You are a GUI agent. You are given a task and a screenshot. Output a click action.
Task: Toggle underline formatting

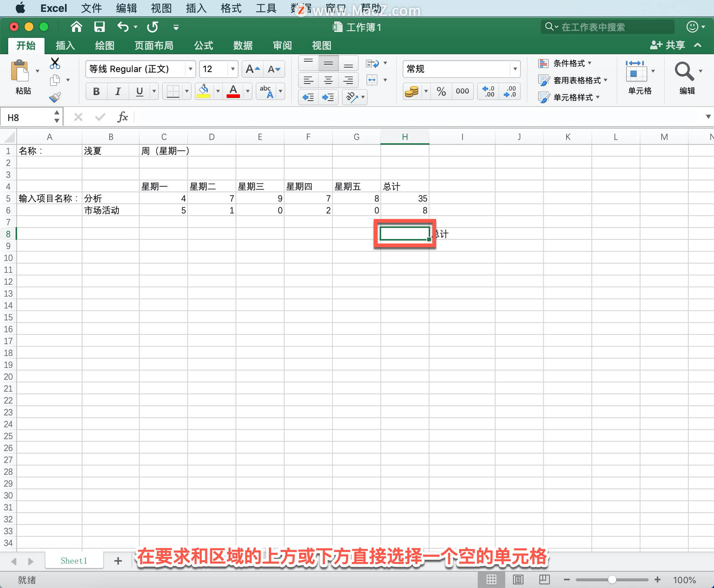[139, 91]
